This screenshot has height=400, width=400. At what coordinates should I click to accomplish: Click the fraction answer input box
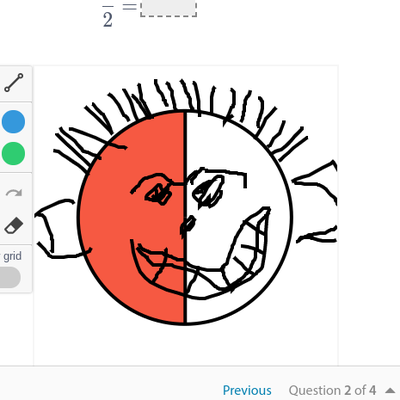tap(169, 9)
